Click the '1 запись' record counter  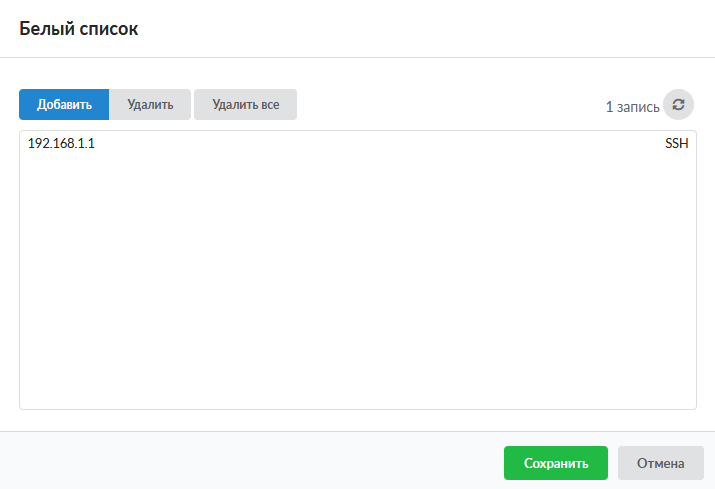[x=632, y=106]
